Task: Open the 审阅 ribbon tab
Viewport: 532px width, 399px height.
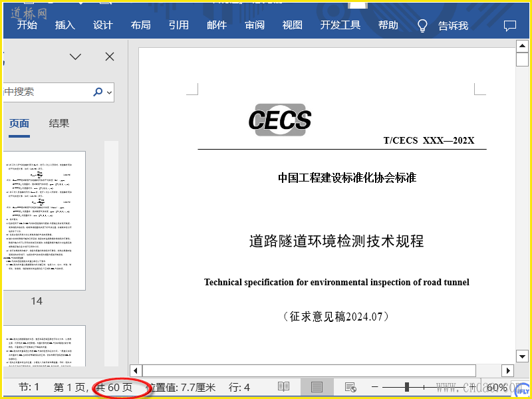Action: pos(255,25)
